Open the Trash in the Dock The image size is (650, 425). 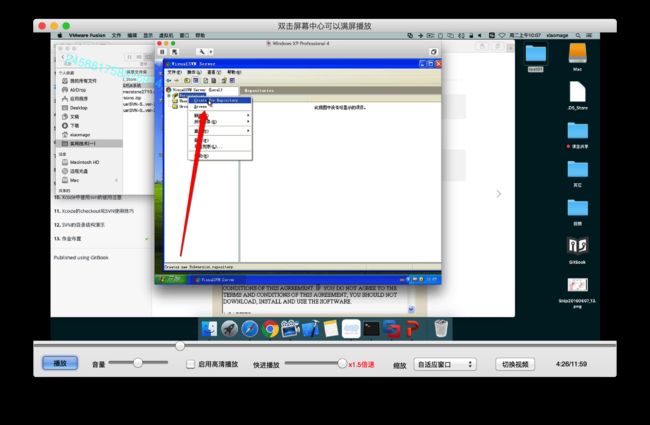441,328
